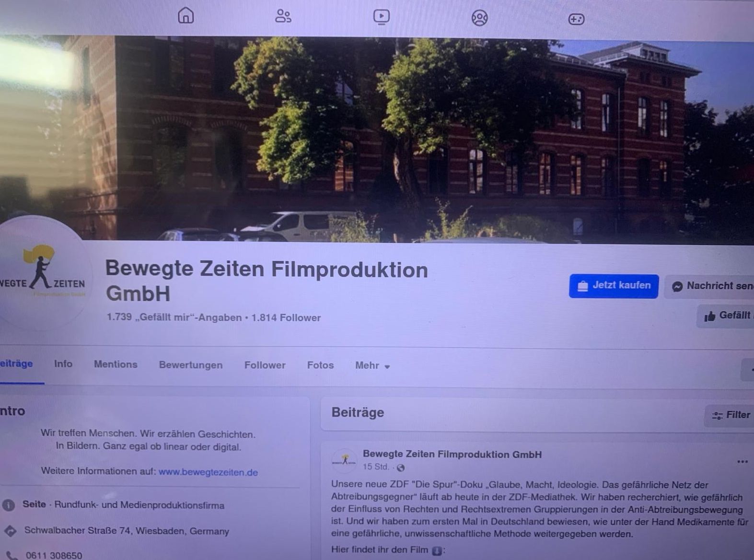Click the post author's small avatar

pos(344,461)
